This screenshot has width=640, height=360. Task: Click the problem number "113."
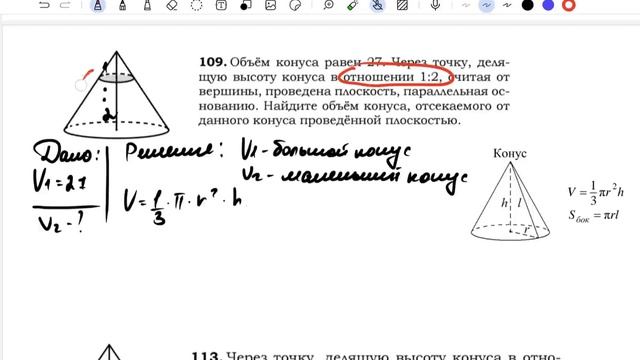coord(207,356)
